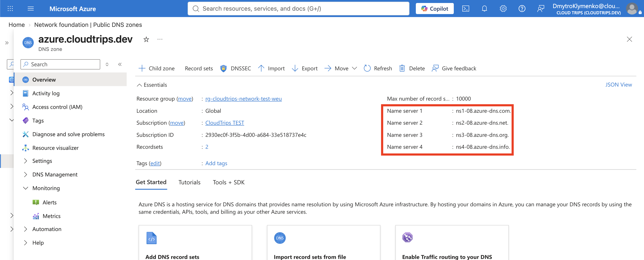644x260 pixels.
Task: Collapse Monitoring group
Action: coord(46,188)
